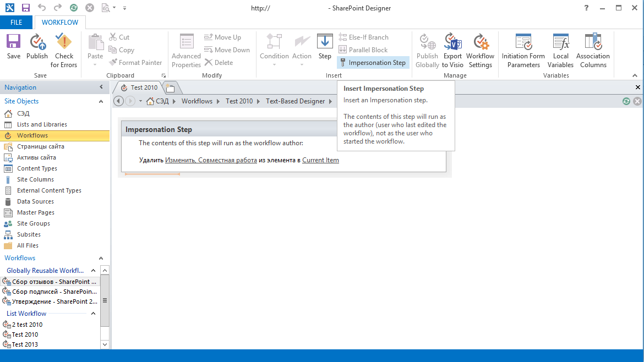
Task: Open Association Columns
Action: pyautogui.click(x=593, y=51)
